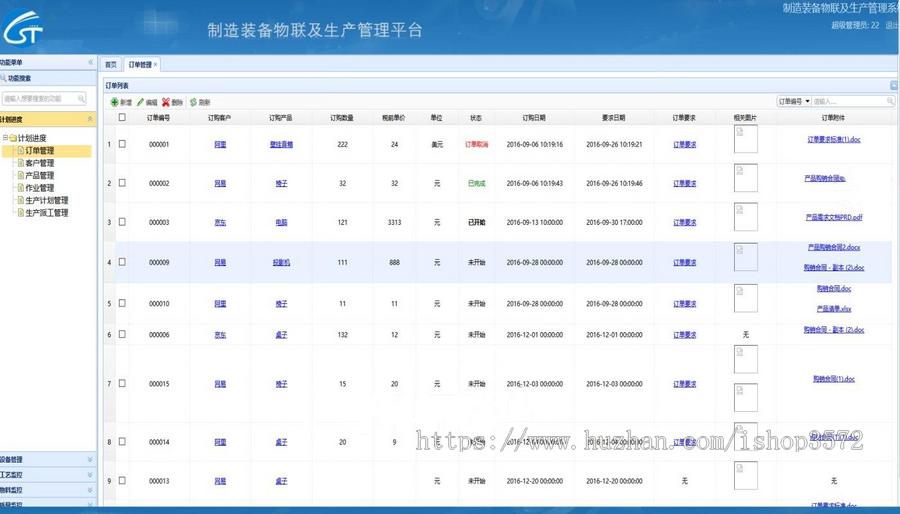
Task: Open 作业管理 in the sidebar tree
Action: [40, 188]
